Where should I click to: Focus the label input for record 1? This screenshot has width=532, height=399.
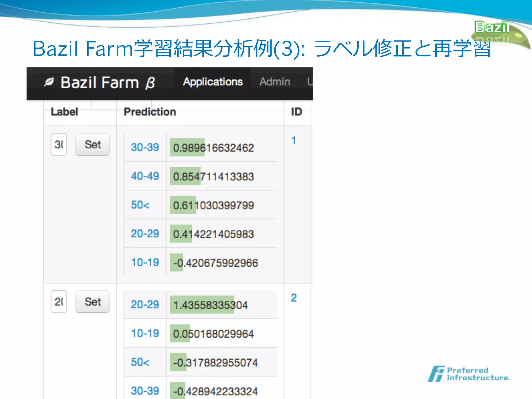tap(59, 144)
